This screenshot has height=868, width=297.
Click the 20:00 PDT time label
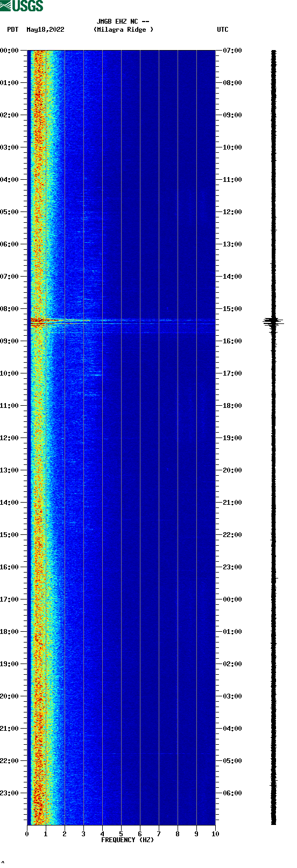9,696
